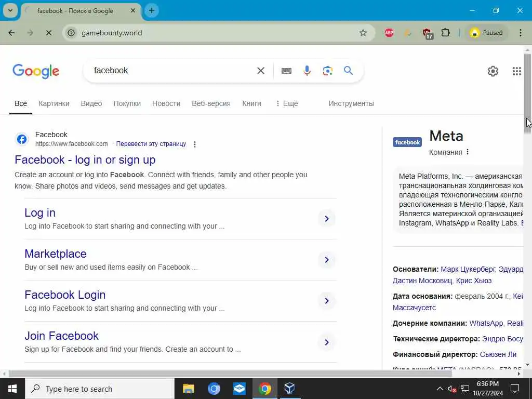Expand the Log in sitelink chevron

coord(327,219)
